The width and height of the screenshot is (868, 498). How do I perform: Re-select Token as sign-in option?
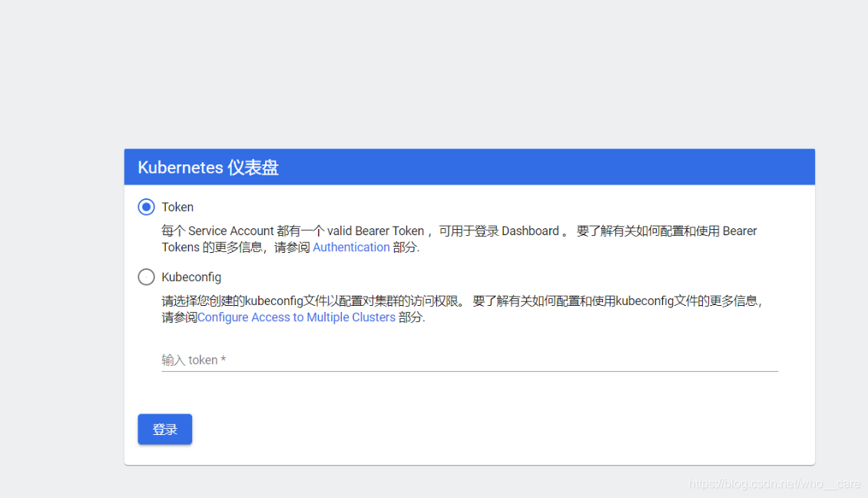coord(146,207)
